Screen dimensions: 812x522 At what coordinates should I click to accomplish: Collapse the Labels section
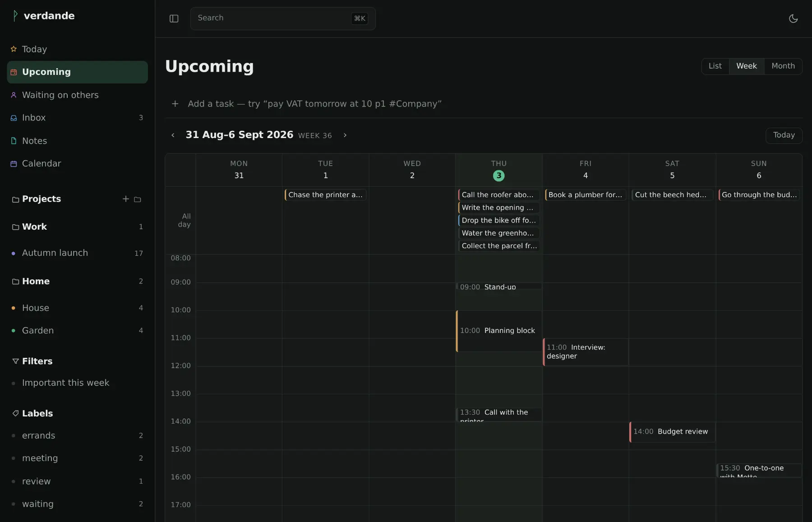coord(37,413)
